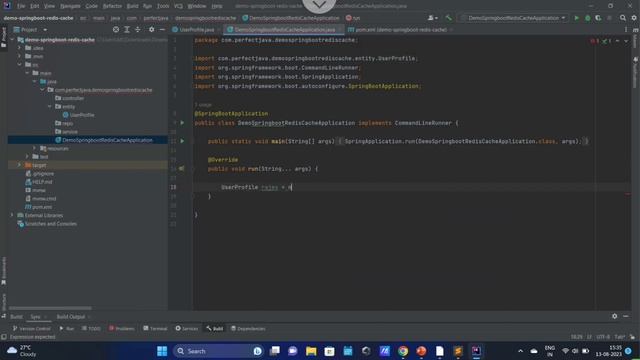The image size is (640, 360).
Task: Hide the Project panel with minus icon
Action: [x=162, y=29]
